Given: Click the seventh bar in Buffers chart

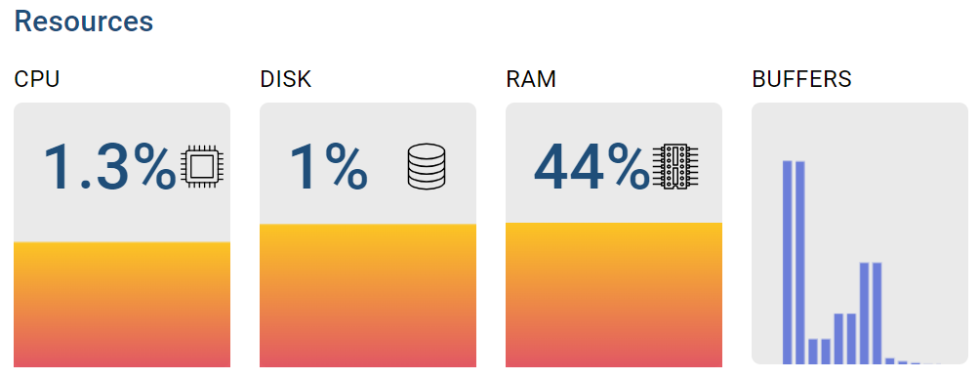Looking at the screenshot, I should [865, 314].
